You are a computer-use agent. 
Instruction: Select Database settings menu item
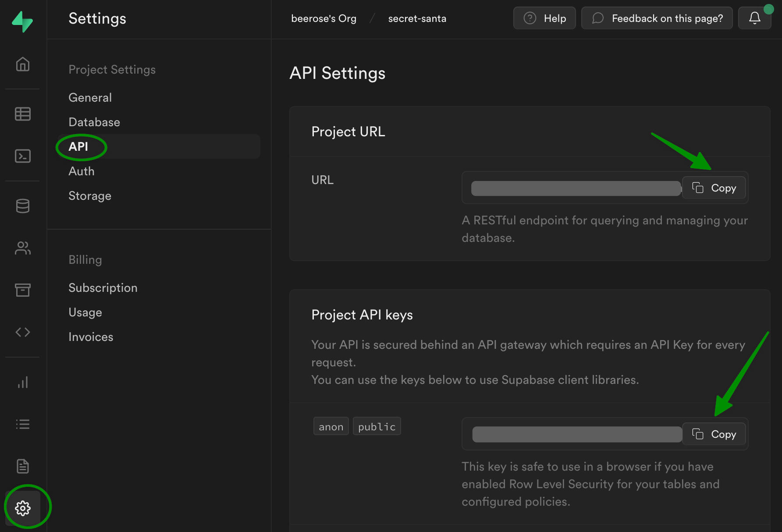click(94, 122)
